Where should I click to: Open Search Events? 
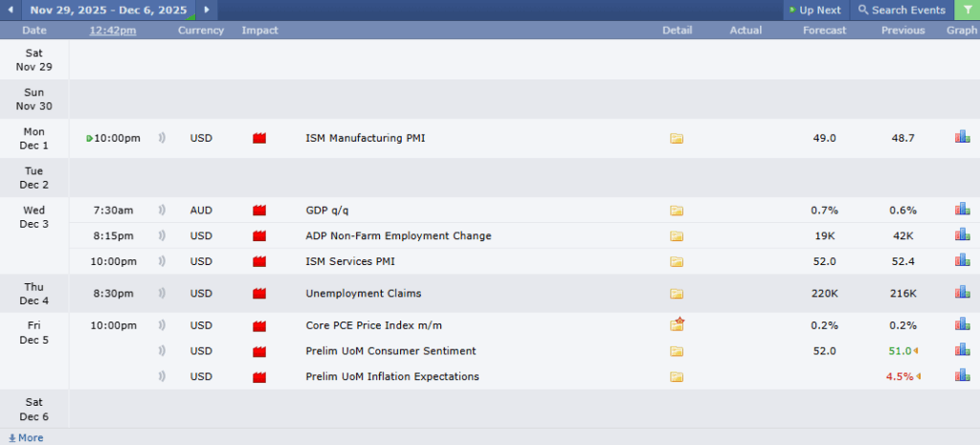pyautogui.click(x=901, y=10)
